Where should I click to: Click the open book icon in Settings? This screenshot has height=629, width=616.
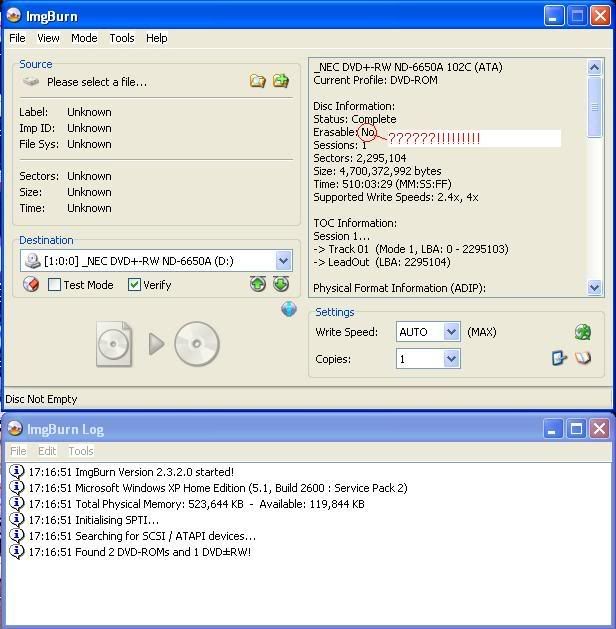point(583,358)
